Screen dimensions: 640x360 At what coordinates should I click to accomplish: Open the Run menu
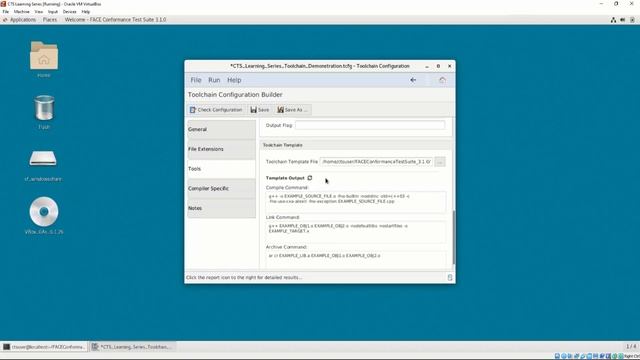[214, 80]
